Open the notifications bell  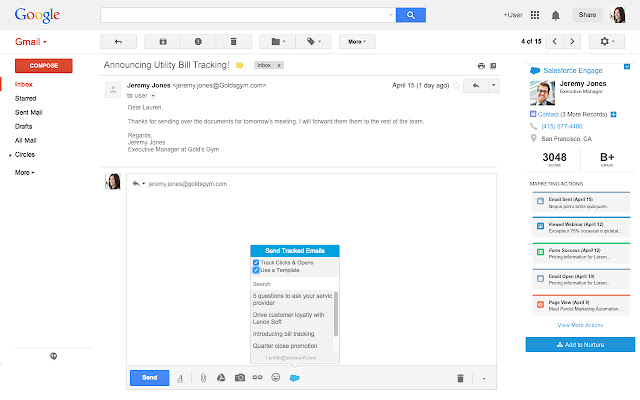pyautogui.click(x=556, y=16)
